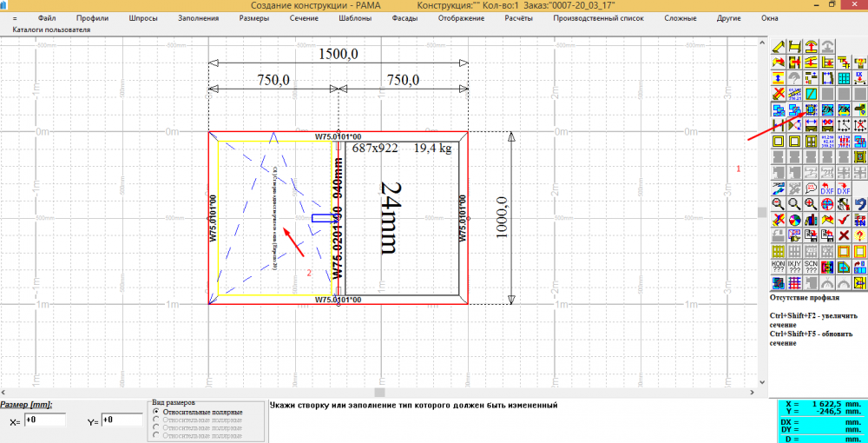
Task: Click the yellow T-profile question mark icon
Action: (860, 63)
